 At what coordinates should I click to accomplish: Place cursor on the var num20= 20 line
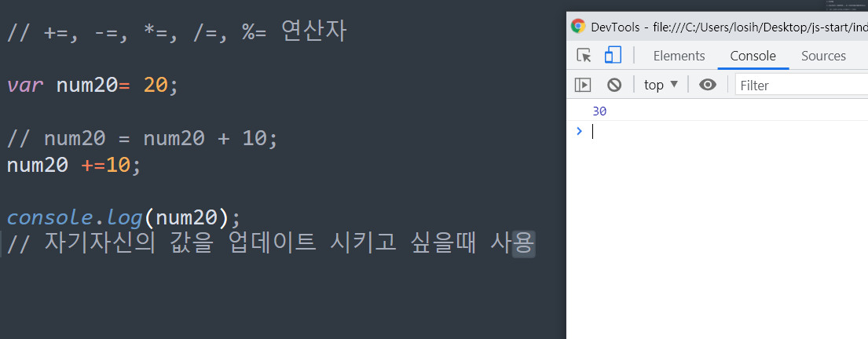[93, 86]
